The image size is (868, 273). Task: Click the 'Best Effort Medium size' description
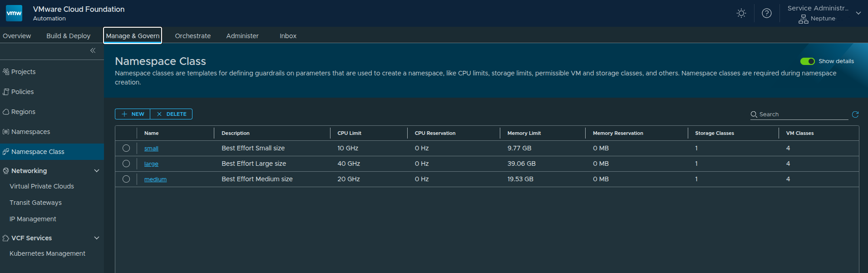click(x=257, y=179)
